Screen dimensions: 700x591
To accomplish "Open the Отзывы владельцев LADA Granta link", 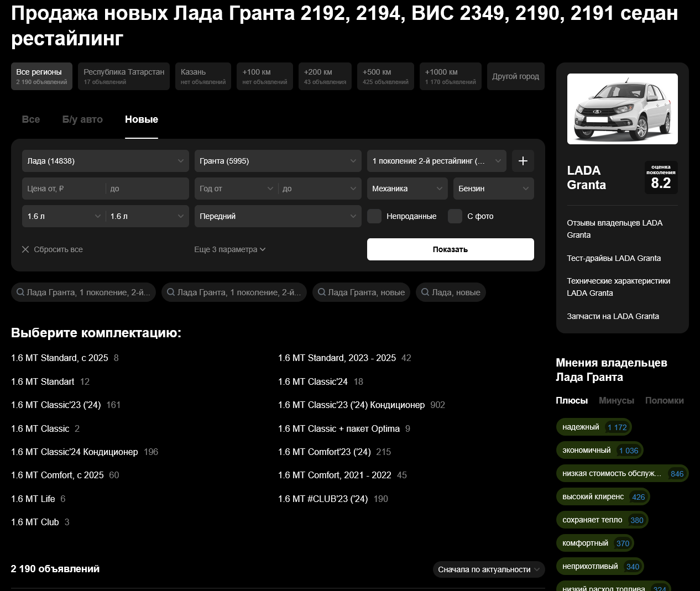I will [x=614, y=229].
